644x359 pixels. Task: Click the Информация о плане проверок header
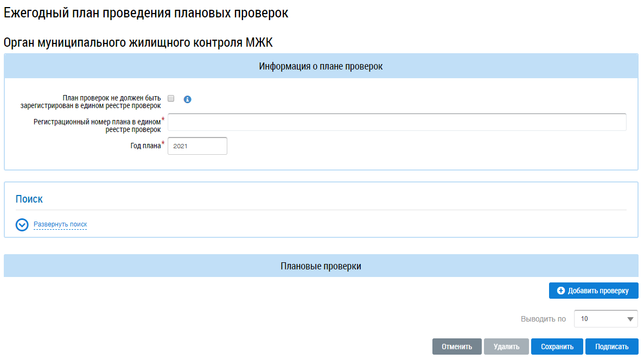[x=321, y=66]
